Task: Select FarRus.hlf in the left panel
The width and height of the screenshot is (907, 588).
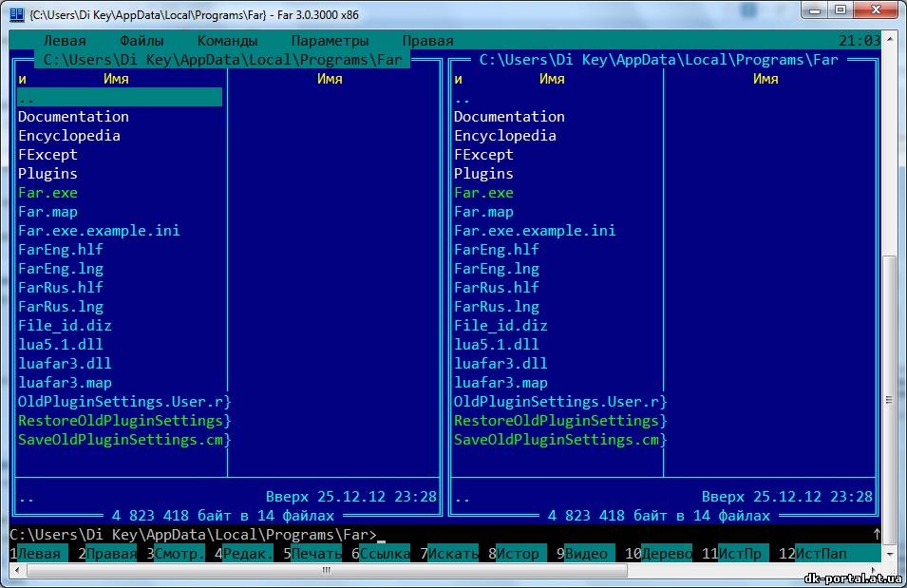Action: tap(61, 288)
